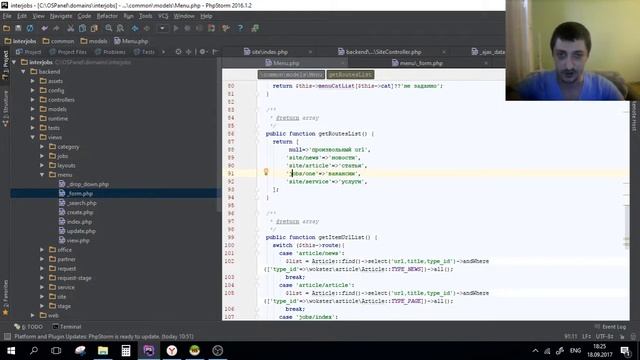
Task: Click the collapse all icon in project panel
Action: click(x=189, y=52)
